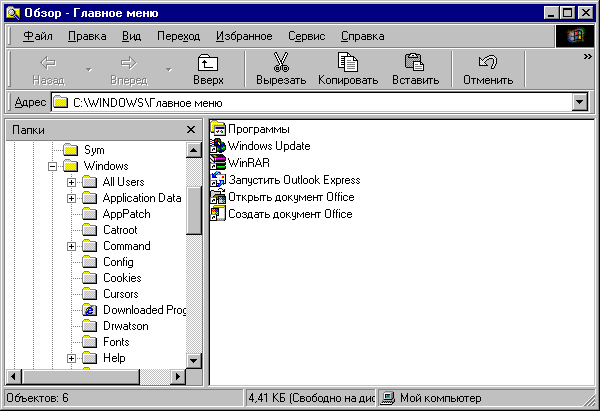Open the Назад history dropdown arrow
Image resolution: width=600 pixels, height=411 pixels.
point(89,70)
